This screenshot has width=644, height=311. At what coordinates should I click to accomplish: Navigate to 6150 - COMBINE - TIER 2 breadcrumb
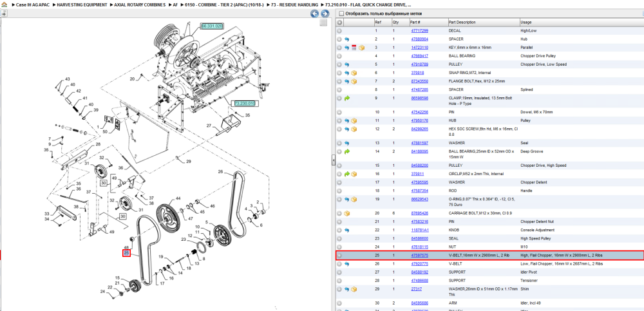pos(224,5)
